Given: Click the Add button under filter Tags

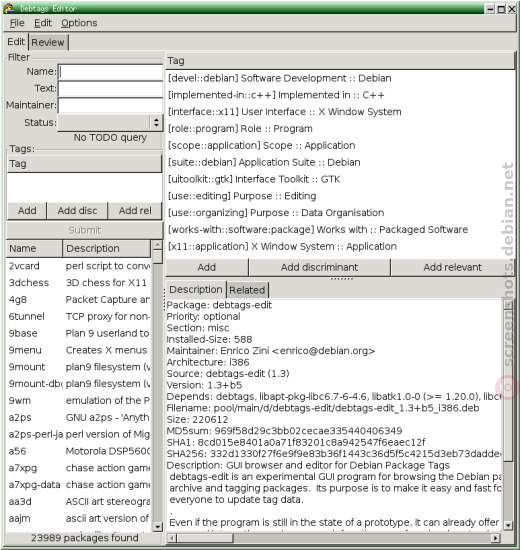Looking at the screenshot, I should (x=27, y=211).
